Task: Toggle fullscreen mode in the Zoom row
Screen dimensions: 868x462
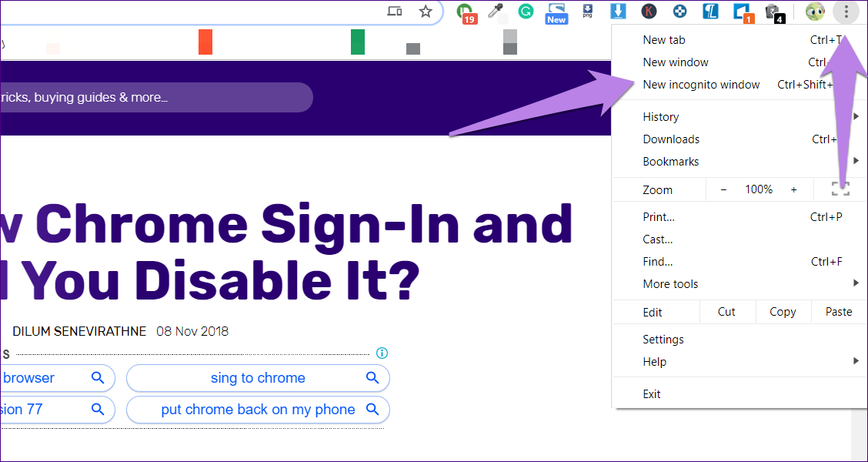Action: coord(840,189)
